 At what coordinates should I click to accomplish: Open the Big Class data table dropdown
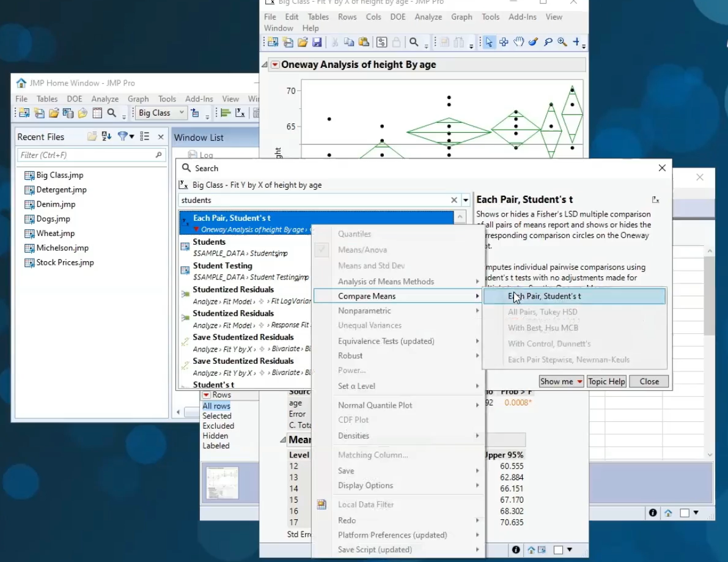pos(182,113)
